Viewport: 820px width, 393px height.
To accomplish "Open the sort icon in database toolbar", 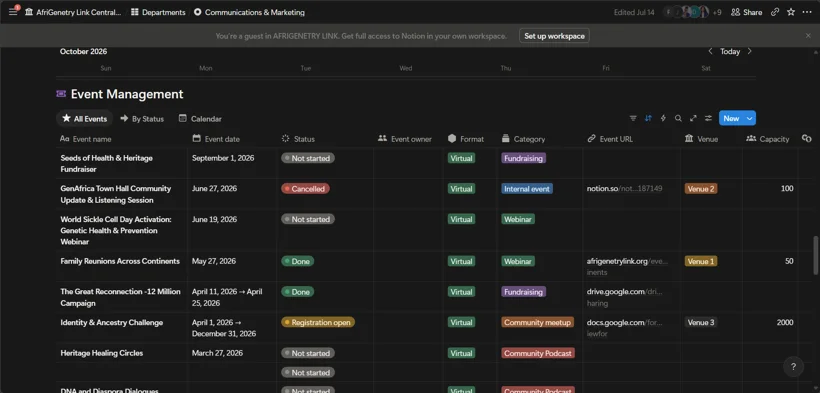I will click(x=648, y=118).
